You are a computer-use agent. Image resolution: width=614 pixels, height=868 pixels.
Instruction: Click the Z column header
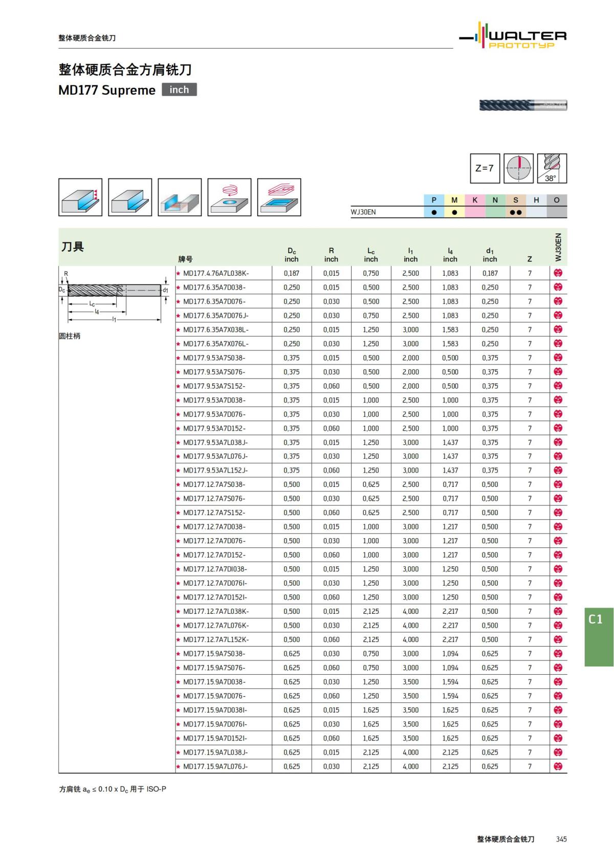530,259
